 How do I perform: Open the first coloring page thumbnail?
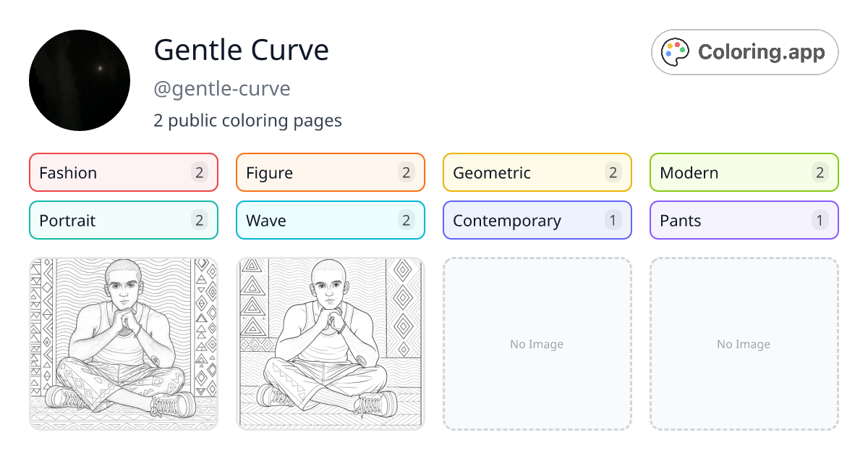[x=123, y=344]
